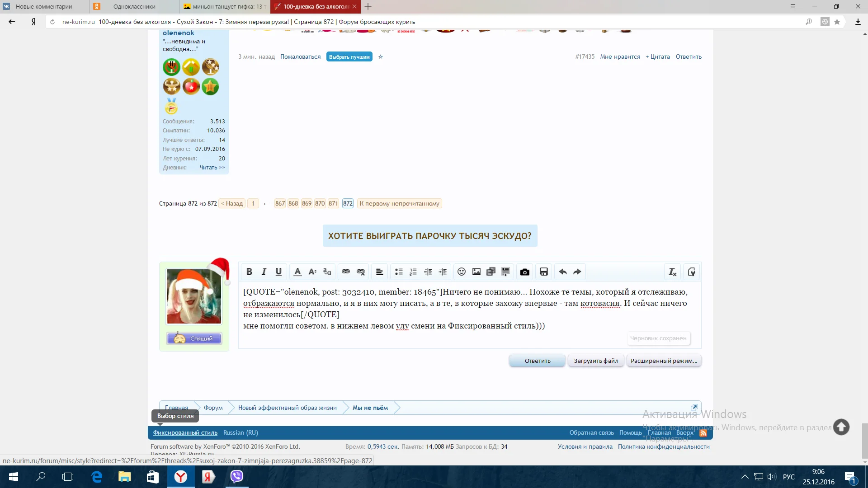868x488 pixels.
Task: Open the text color picker
Action: click(x=297, y=272)
